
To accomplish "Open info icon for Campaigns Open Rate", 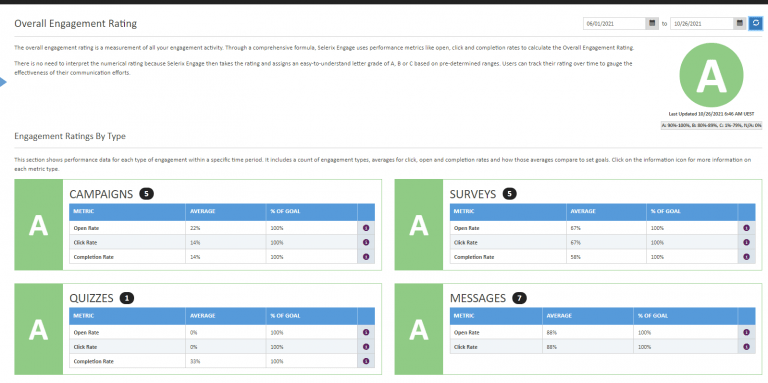I will click(365, 228).
